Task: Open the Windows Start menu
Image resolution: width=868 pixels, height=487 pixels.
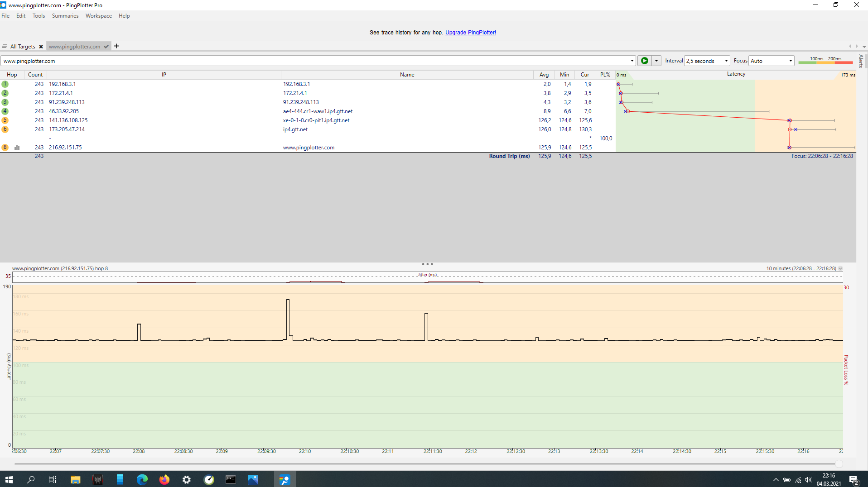Action: [9, 479]
